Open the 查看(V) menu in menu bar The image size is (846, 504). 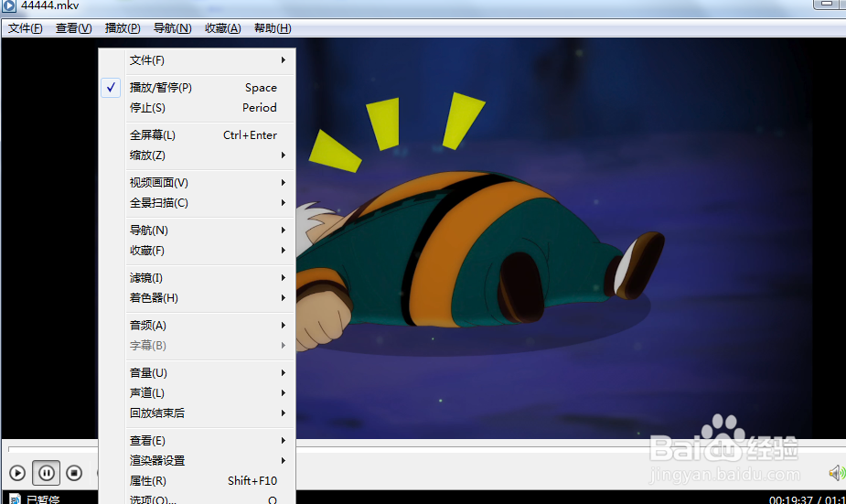click(73, 28)
